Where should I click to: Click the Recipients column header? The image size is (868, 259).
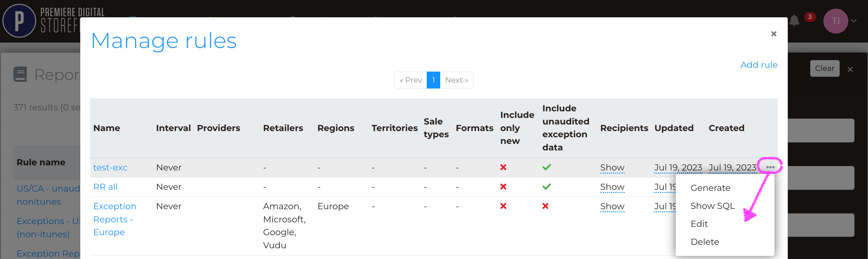(624, 128)
